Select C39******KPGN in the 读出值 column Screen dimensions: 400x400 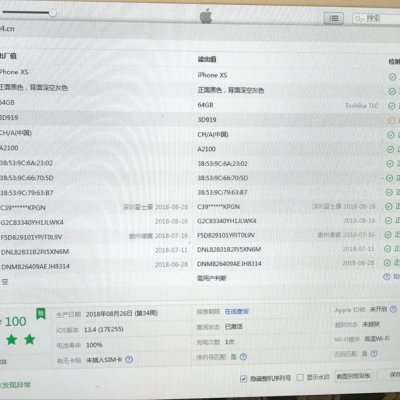[x=218, y=207]
